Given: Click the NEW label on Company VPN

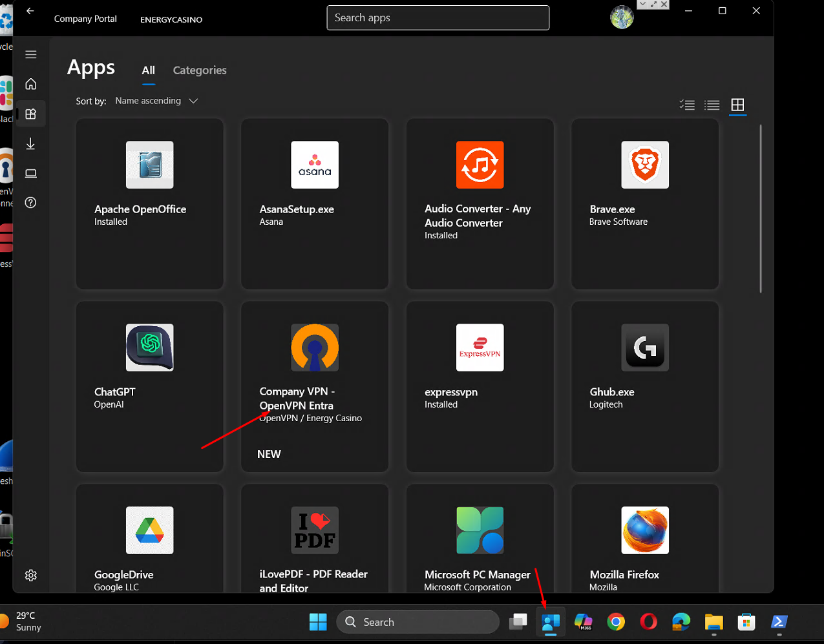Looking at the screenshot, I should point(269,454).
